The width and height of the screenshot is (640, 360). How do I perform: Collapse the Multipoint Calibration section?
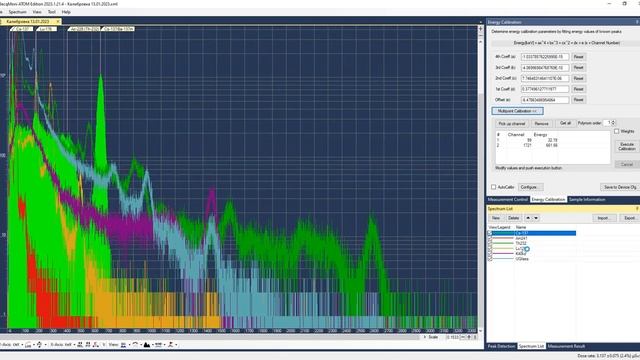tap(517, 111)
